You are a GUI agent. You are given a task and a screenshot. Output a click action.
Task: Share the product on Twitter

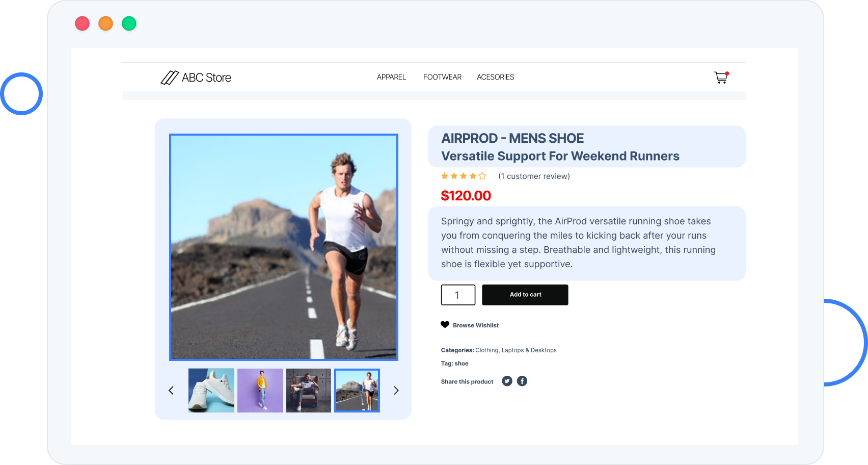tap(507, 381)
